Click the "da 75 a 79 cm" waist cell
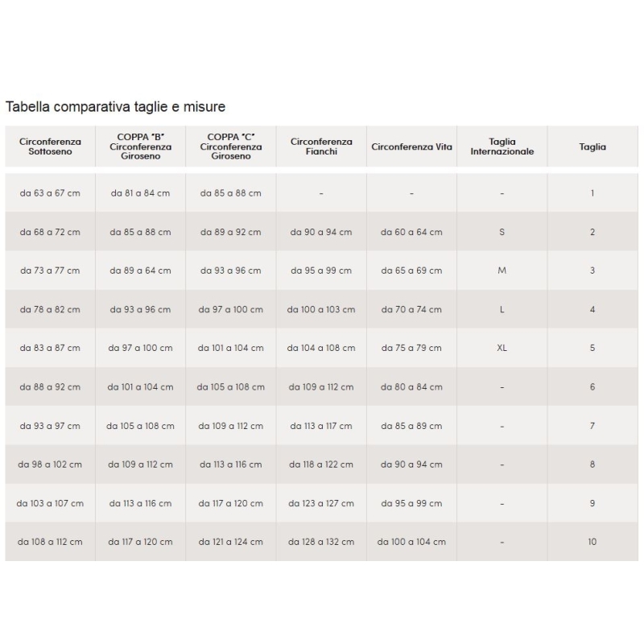 411,349
